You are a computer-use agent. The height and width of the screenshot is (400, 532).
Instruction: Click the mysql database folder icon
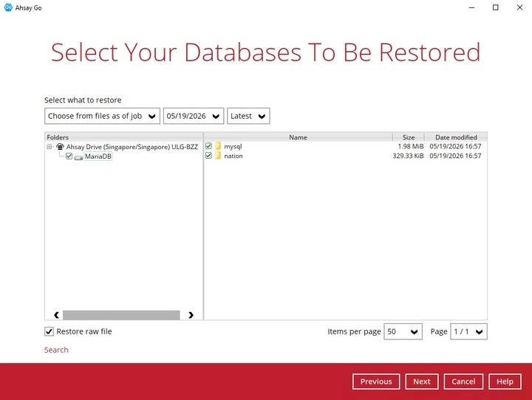[x=218, y=146]
